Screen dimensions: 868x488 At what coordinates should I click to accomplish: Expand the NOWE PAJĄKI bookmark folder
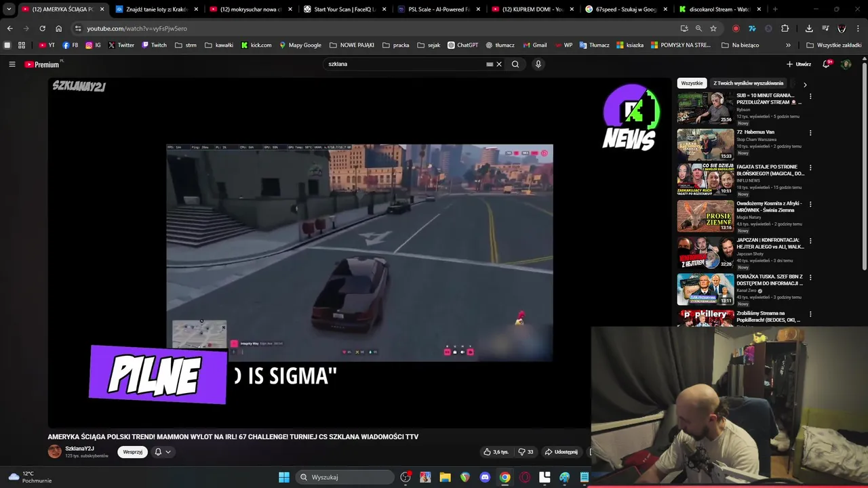coord(352,45)
